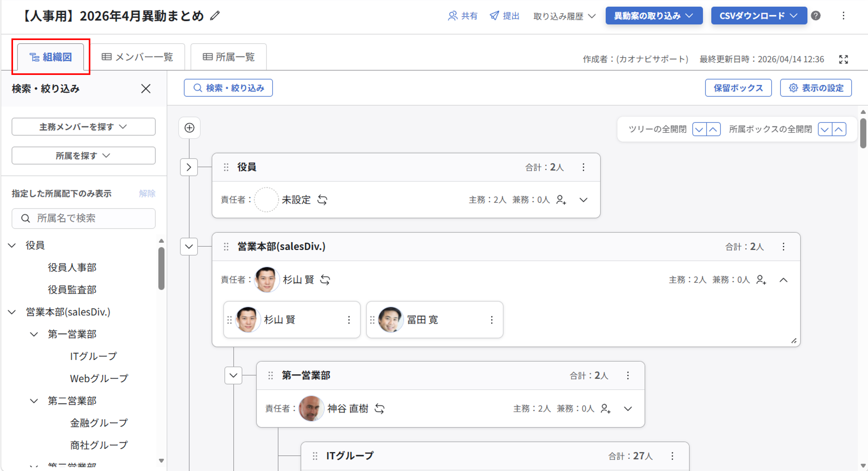The height and width of the screenshot is (471, 868).
Task: Collapse 営業本部(salesDiv.) in the sidebar tree
Action: tap(12, 312)
